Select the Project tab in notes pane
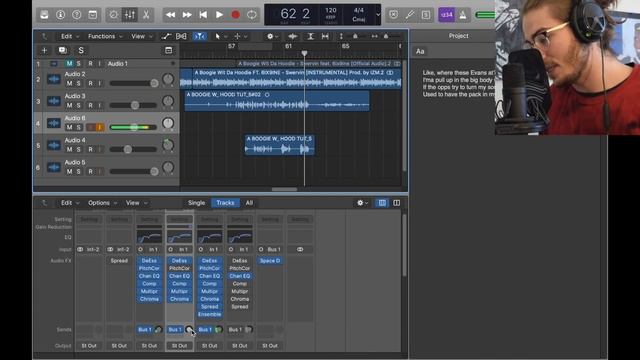640x360 pixels. [458, 36]
